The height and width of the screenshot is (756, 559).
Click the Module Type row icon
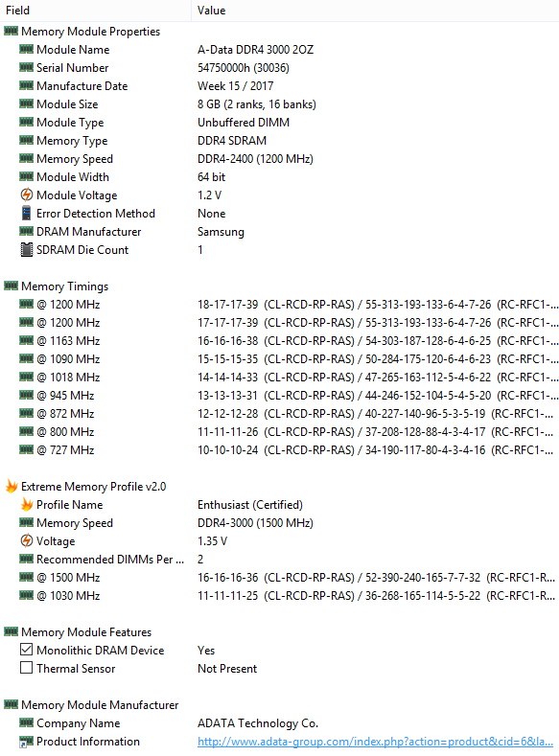[x=27, y=122]
